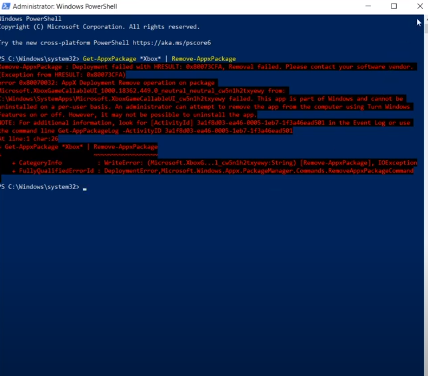Click the 'Get-AppxPackage *Xbox*' command on prompt line
The width and height of the screenshot is (428, 376).
122,59
